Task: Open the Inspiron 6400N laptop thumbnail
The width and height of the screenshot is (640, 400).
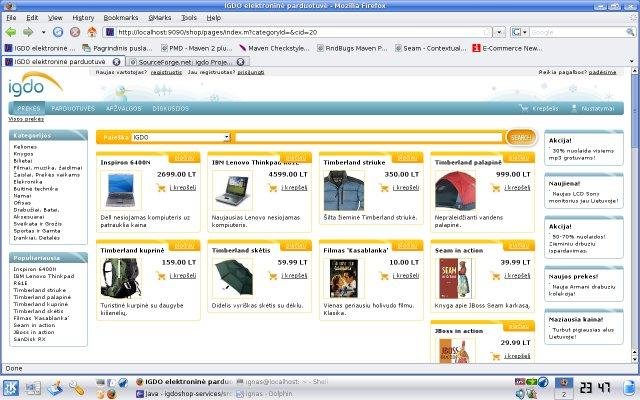Action: [121, 190]
